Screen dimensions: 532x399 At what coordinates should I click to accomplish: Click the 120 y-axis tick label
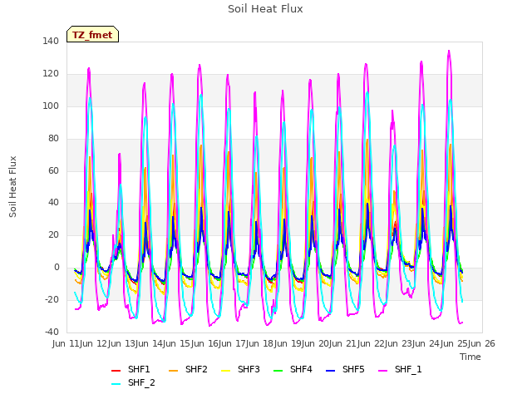click(x=51, y=74)
